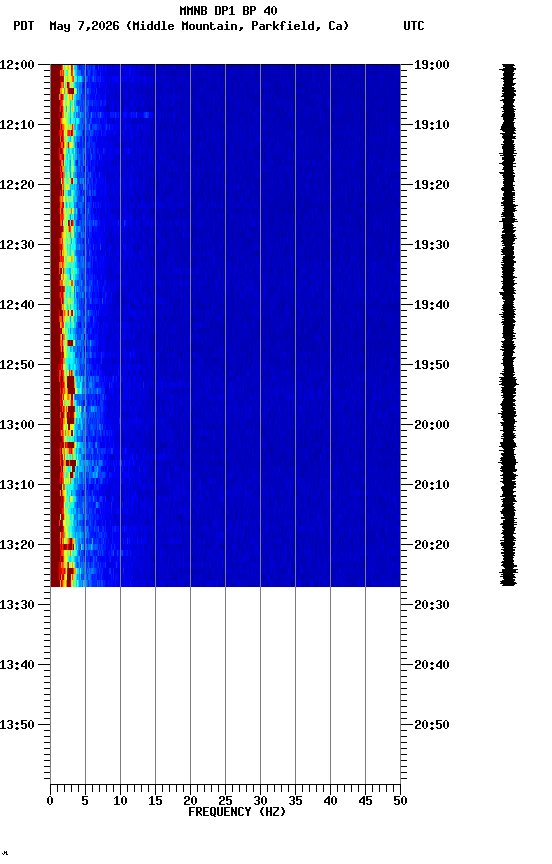552x864 pixels.
Task: Select the 13:50 PDT time label
Action: pos(17,726)
